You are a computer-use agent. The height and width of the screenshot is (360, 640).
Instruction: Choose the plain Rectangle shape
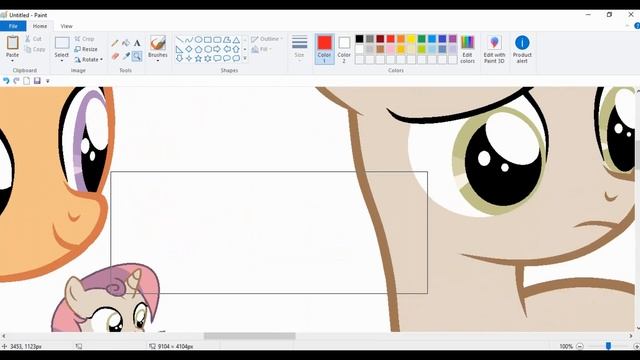pyautogui.click(x=208, y=40)
